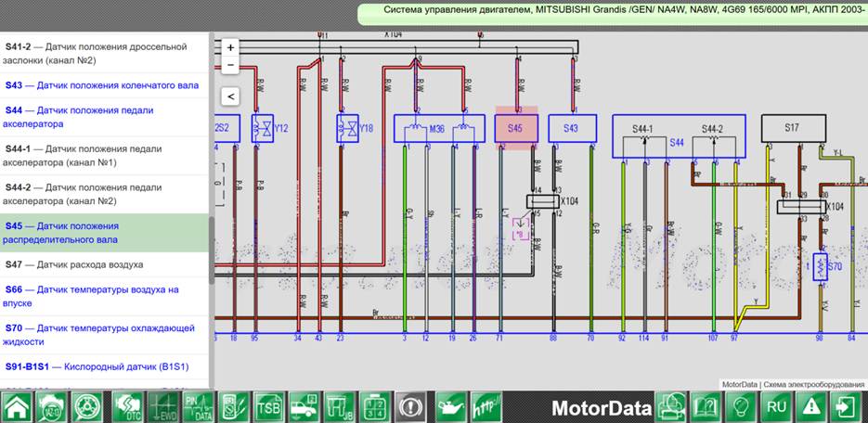Open the TSB bulletins icon
This screenshot has width=868, height=423.
(x=268, y=407)
